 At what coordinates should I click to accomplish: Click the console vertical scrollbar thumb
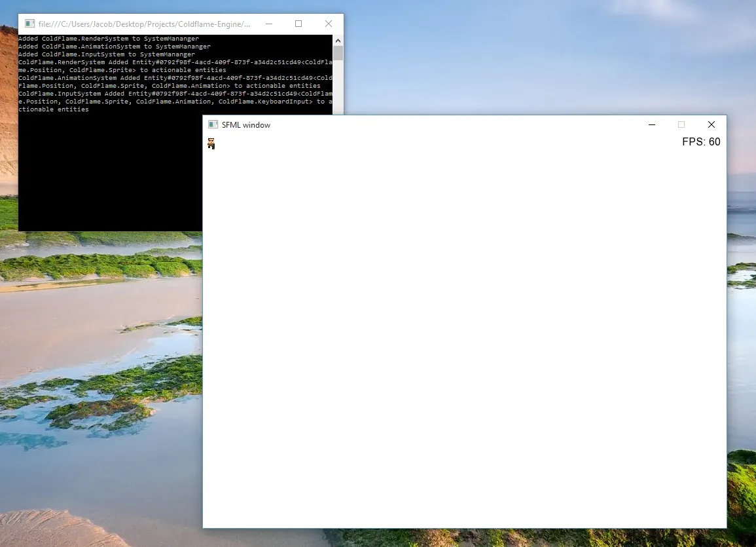(x=338, y=53)
